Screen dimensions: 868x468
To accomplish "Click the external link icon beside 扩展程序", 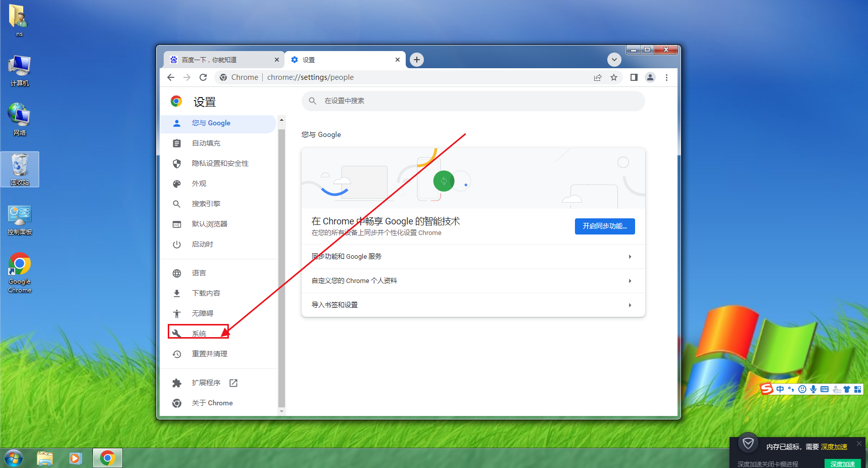I will tap(233, 383).
